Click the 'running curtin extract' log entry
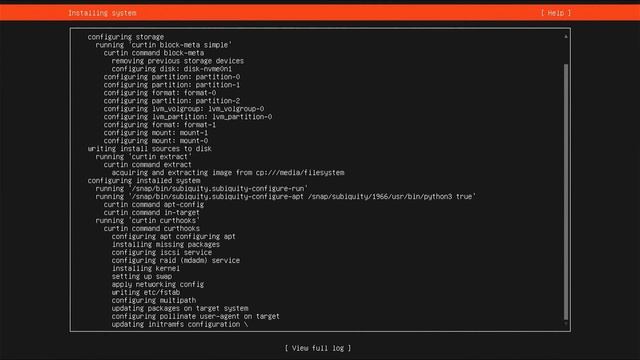The width and height of the screenshot is (640, 360). pos(144,157)
